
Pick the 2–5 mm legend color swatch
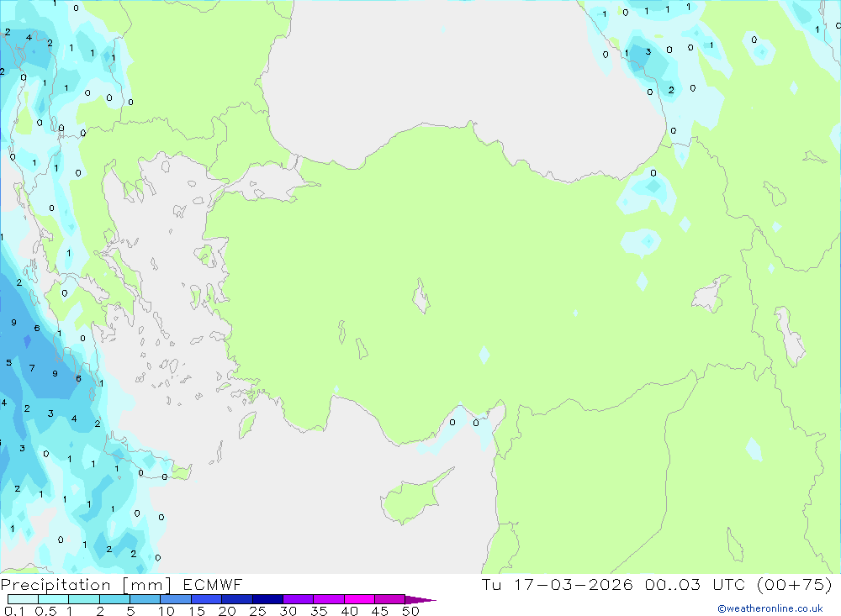114,599
